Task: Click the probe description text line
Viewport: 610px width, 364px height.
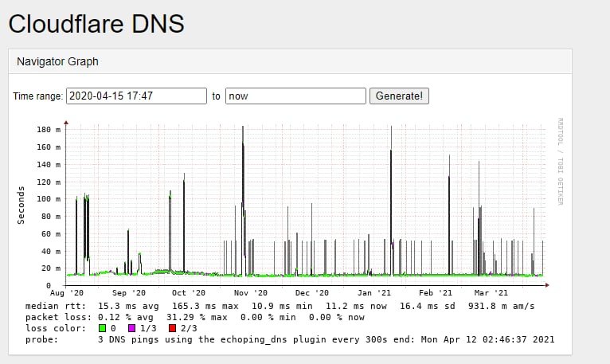Action: (x=289, y=339)
